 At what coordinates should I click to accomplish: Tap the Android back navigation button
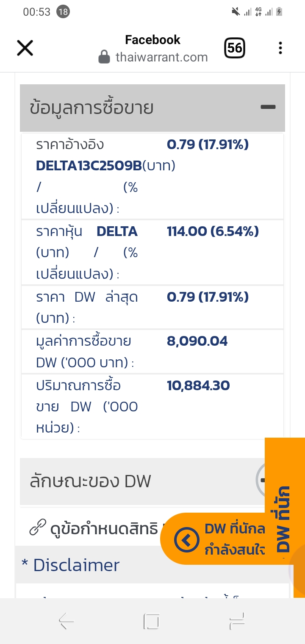[x=67, y=622]
